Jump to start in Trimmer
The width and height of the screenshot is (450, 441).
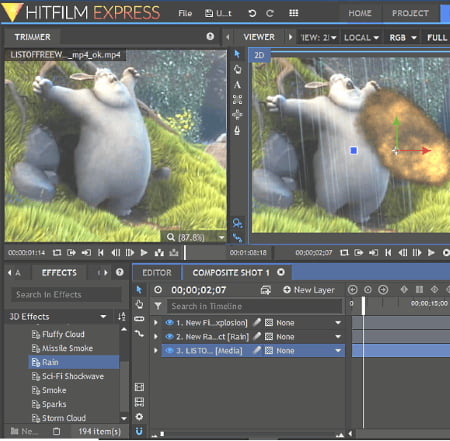pyautogui.click(x=101, y=253)
